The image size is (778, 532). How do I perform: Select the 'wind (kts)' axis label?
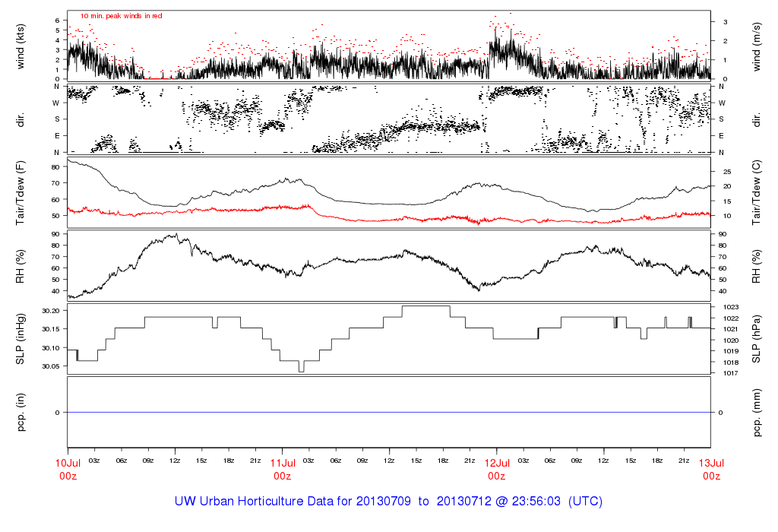pos(21,47)
